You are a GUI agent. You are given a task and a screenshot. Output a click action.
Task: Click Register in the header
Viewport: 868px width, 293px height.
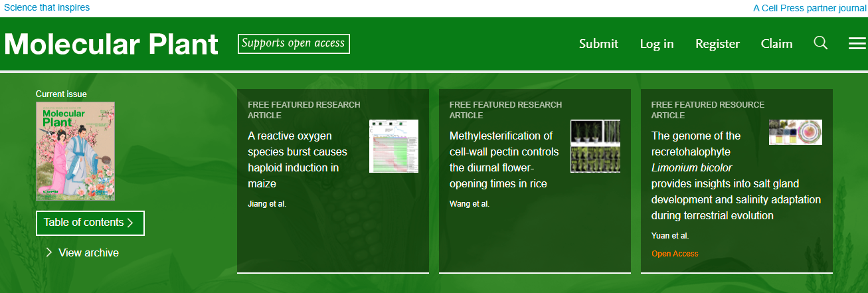pyautogui.click(x=717, y=44)
